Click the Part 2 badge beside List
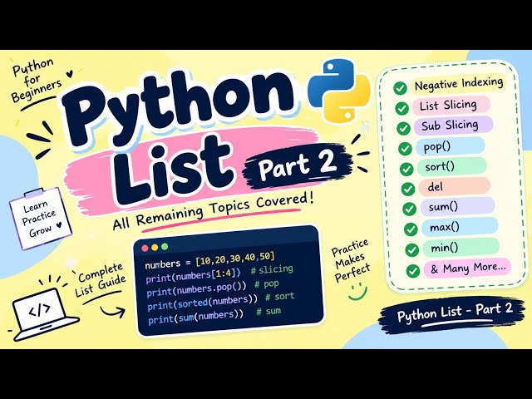The image size is (532, 399). 298,165
